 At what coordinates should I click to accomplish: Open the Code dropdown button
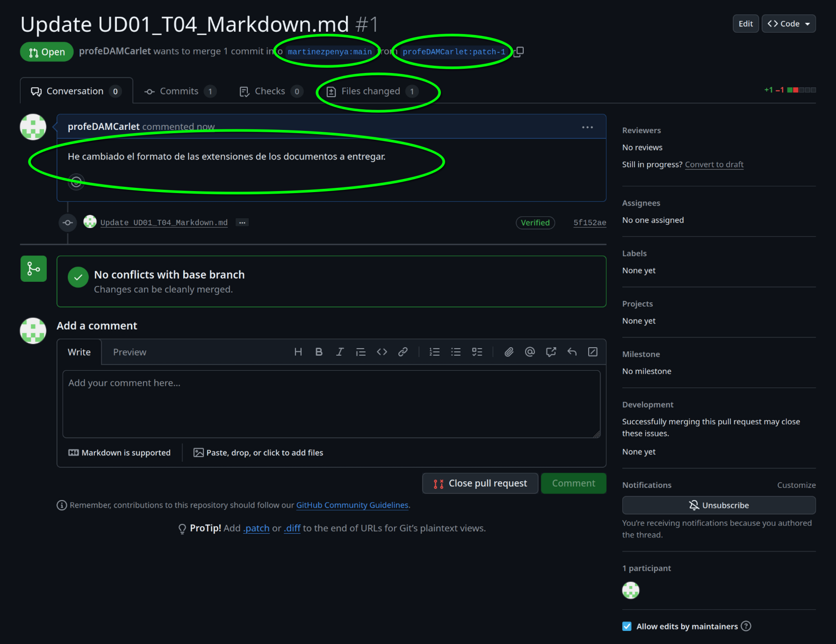coord(788,24)
